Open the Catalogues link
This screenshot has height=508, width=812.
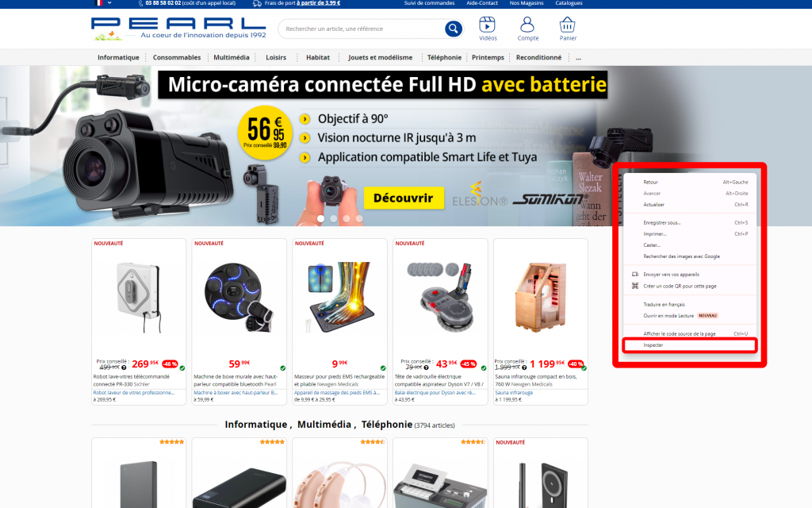coord(569,3)
